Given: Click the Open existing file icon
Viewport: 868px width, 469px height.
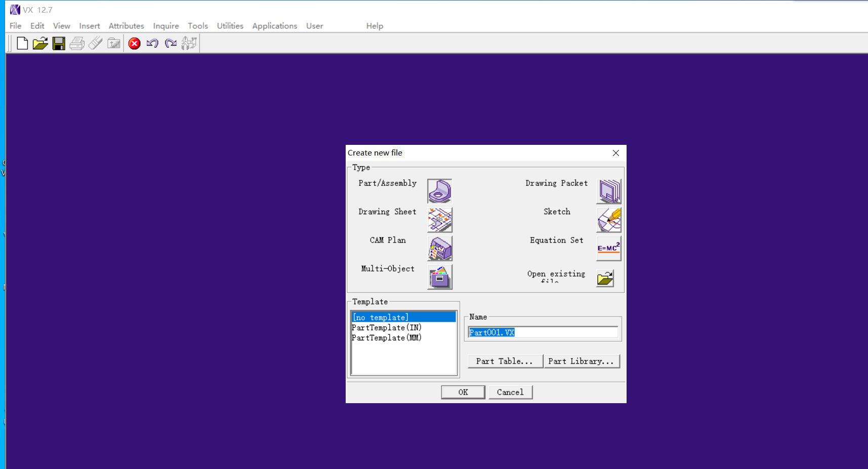Looking at the screenshot, I should coord(605,279).
